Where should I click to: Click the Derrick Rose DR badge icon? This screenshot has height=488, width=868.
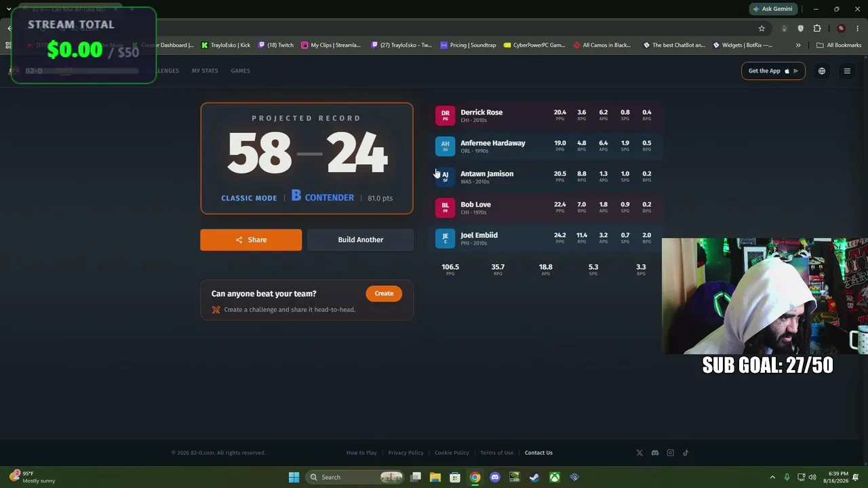445,115
